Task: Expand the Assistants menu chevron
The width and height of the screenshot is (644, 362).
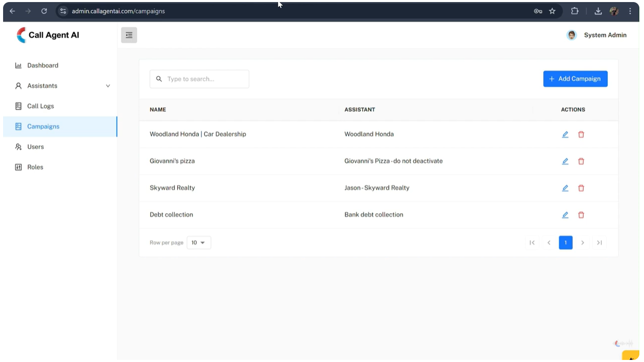Action: [108, 86]
